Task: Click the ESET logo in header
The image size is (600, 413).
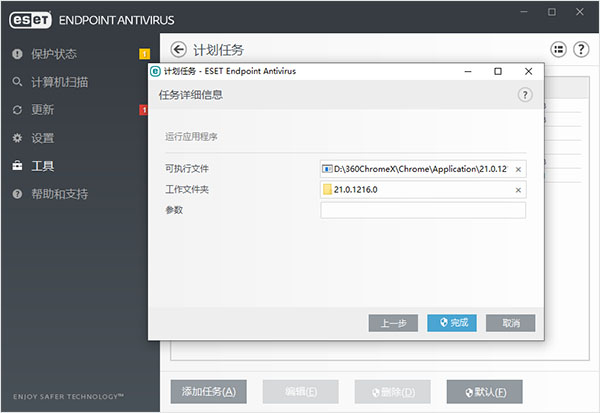Action: (30, 20)
